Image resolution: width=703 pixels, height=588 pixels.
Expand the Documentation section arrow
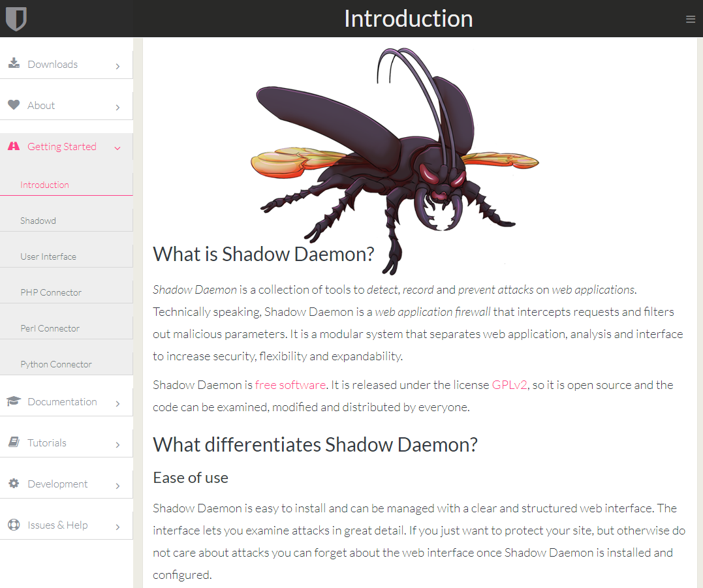click(117, 403)
